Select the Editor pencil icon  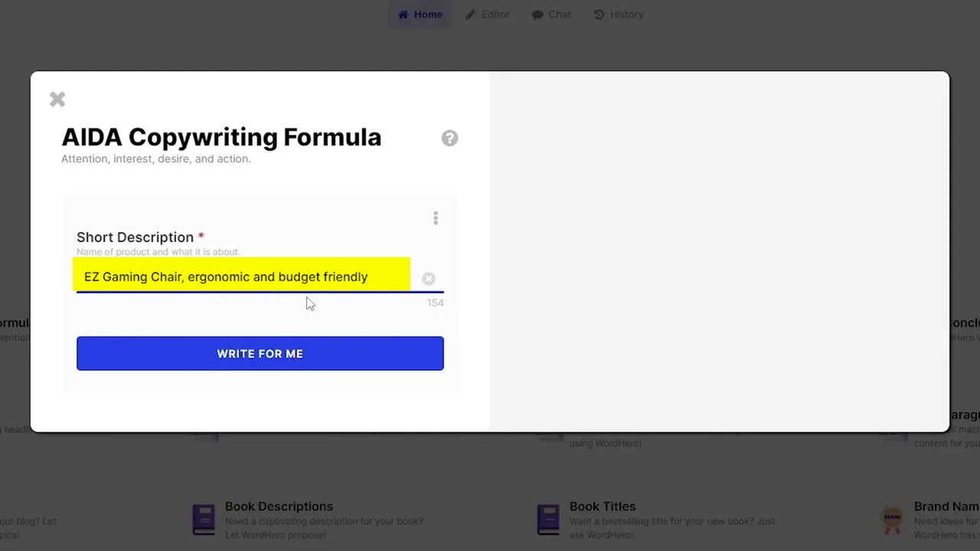[470, 14]
